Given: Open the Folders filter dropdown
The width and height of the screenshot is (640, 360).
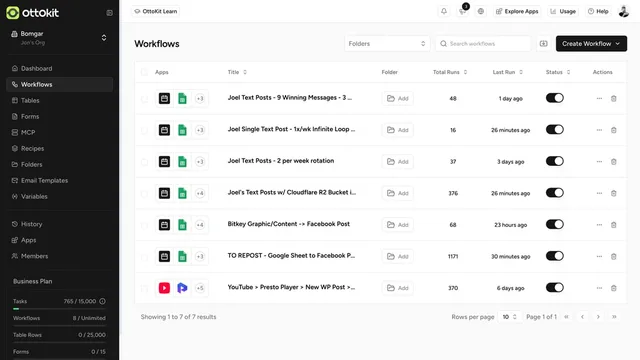Looking at the screenshot, I should pos(387,44).
